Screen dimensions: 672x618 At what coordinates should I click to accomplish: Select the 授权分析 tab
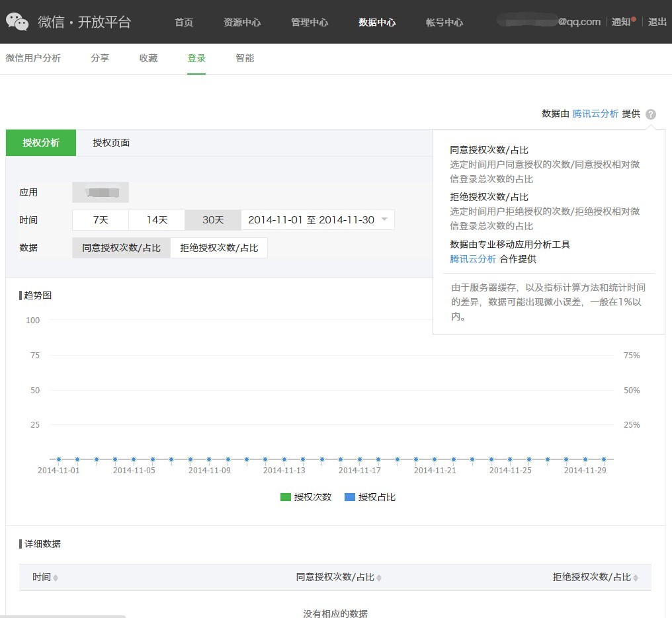[x=41, y=143]
